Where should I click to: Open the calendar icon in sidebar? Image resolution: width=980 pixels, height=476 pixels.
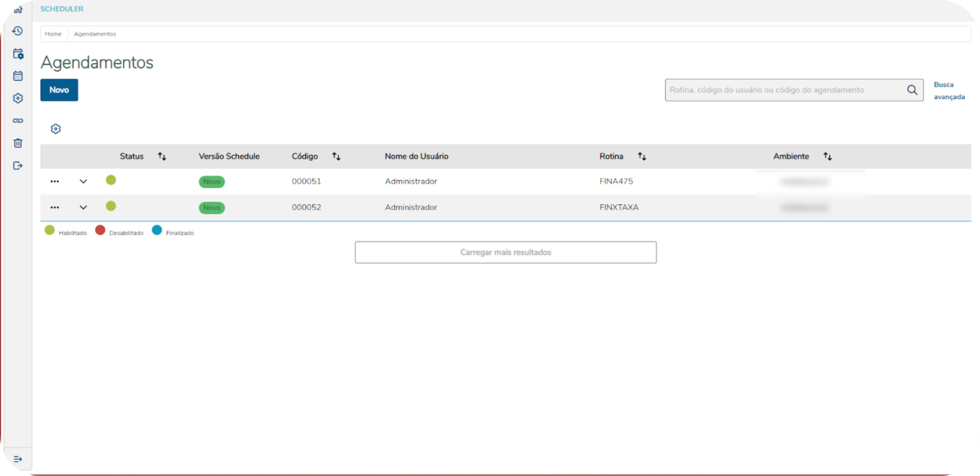(18, 76)
